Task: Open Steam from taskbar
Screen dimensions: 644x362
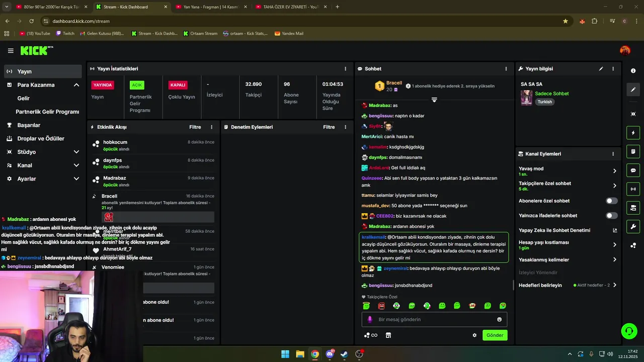Action: pos(344,354)
